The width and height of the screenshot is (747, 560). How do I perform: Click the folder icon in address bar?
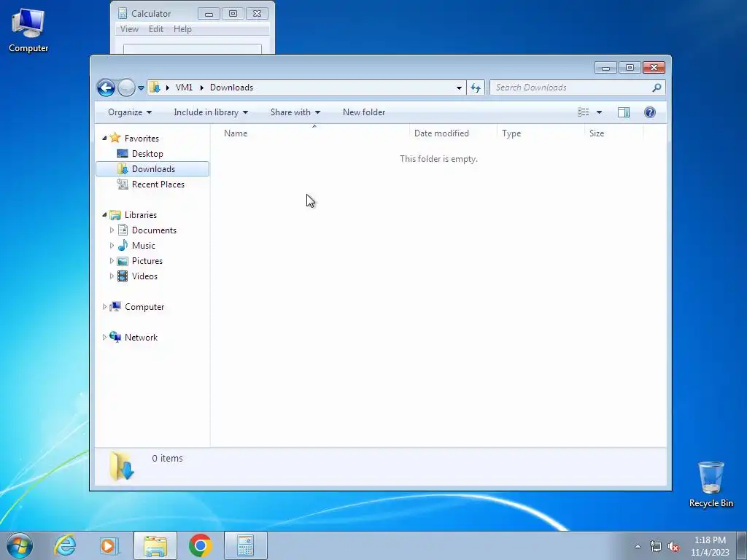[x=155, y=87]
